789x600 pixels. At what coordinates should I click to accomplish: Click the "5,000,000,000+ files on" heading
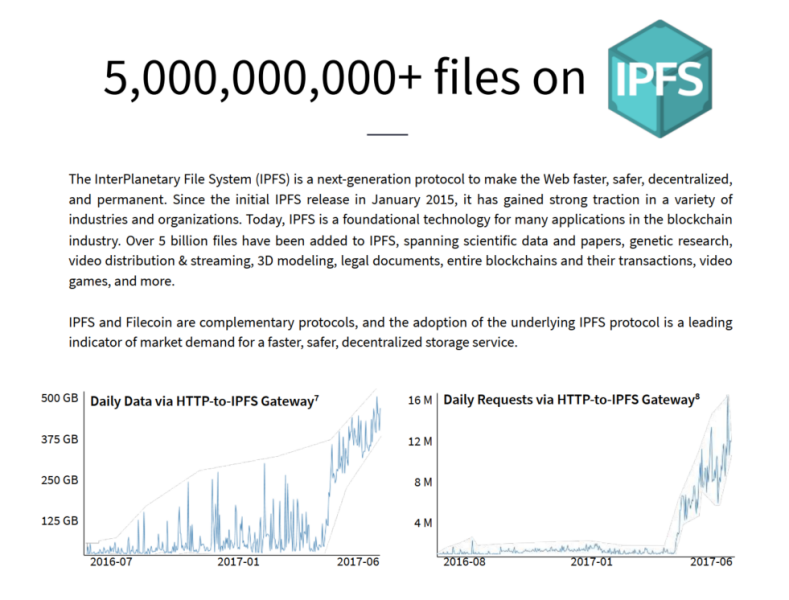click(x=345, y=78)
